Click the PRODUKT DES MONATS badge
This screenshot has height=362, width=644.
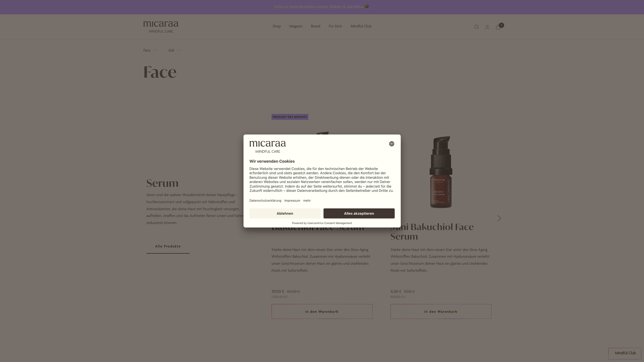point(290,117)
